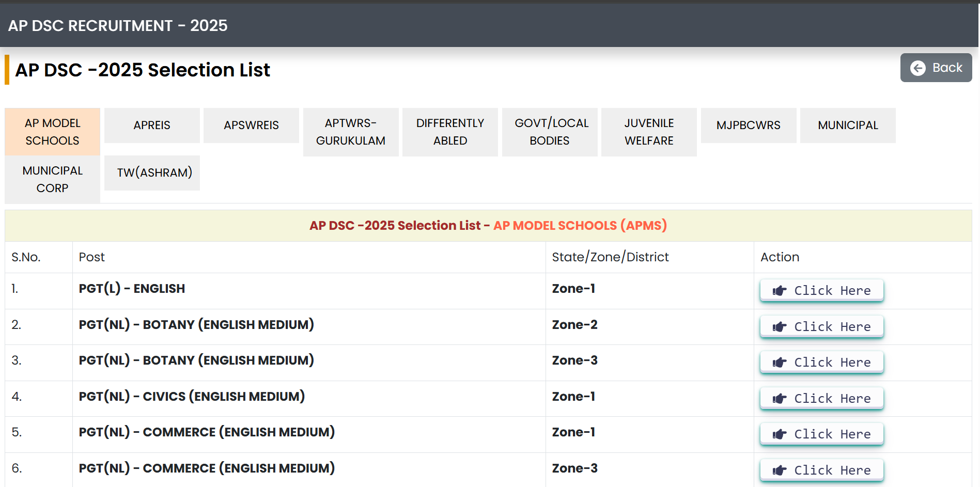Select the JUVENILE WELFARE tab

[648, 132]
